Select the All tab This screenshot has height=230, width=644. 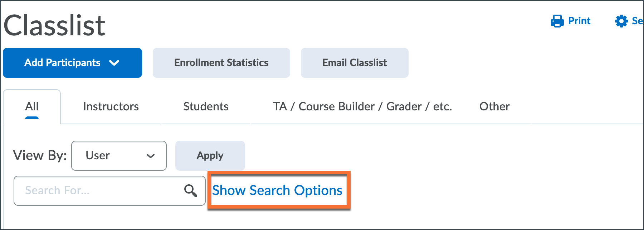click(x=32, y=106)
